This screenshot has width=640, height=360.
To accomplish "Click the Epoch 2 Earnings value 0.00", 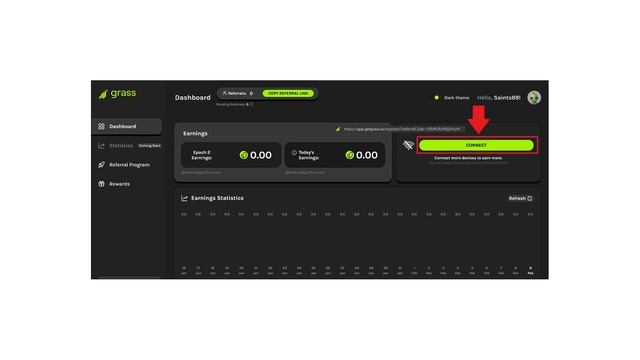I will click(x=261, y=155).
